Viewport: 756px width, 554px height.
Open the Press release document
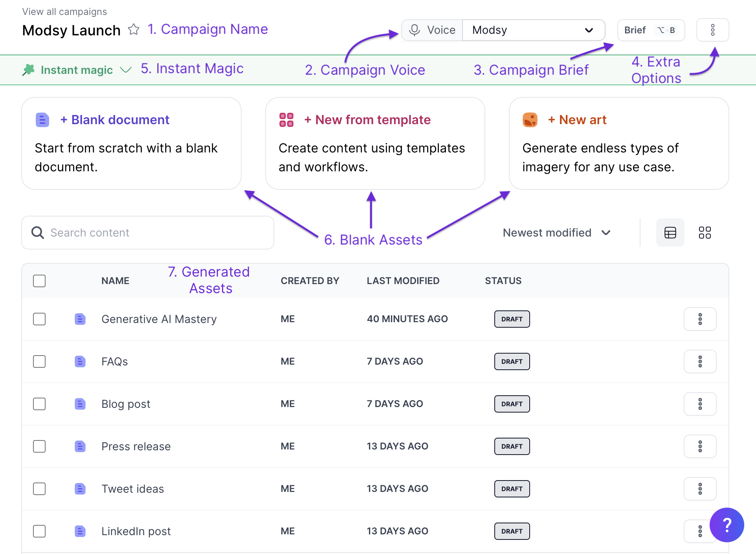(136, 446)
